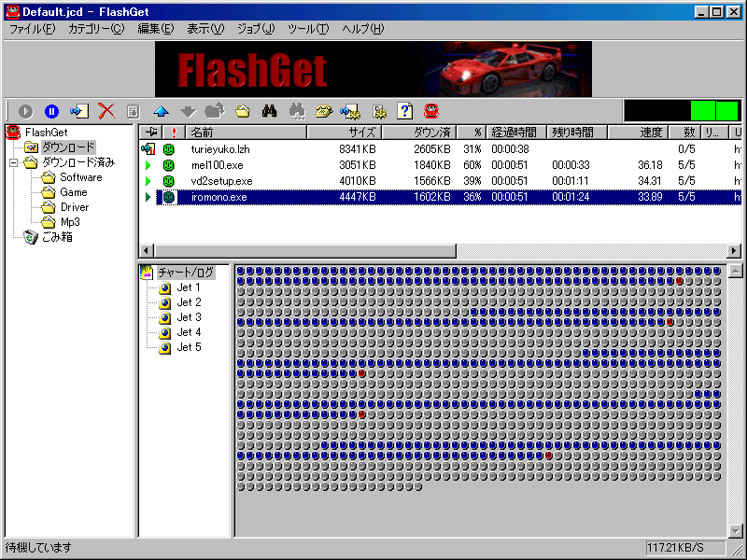The width and height of the screenshot is (747, 560).
Task: Open the カテゴリー(C) menu
Action: click(x=96, y=29)
